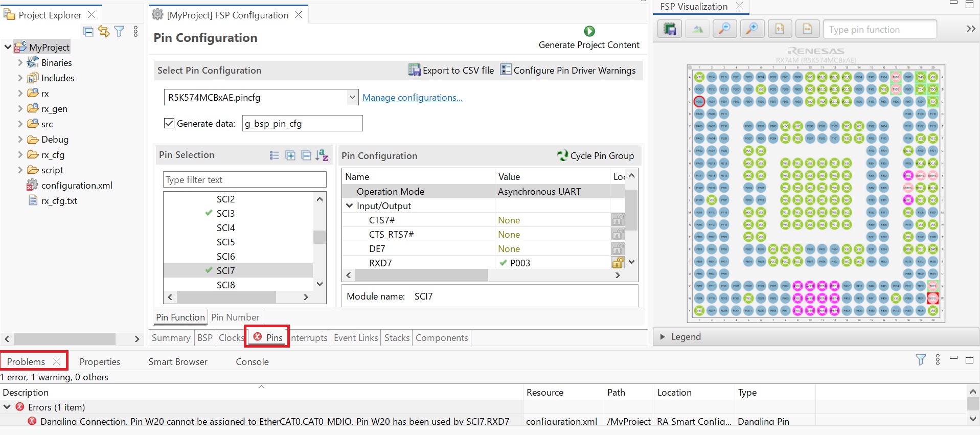
Task: Toggle the lock icon for CTS7# row
Action: (x=618, y=220)
